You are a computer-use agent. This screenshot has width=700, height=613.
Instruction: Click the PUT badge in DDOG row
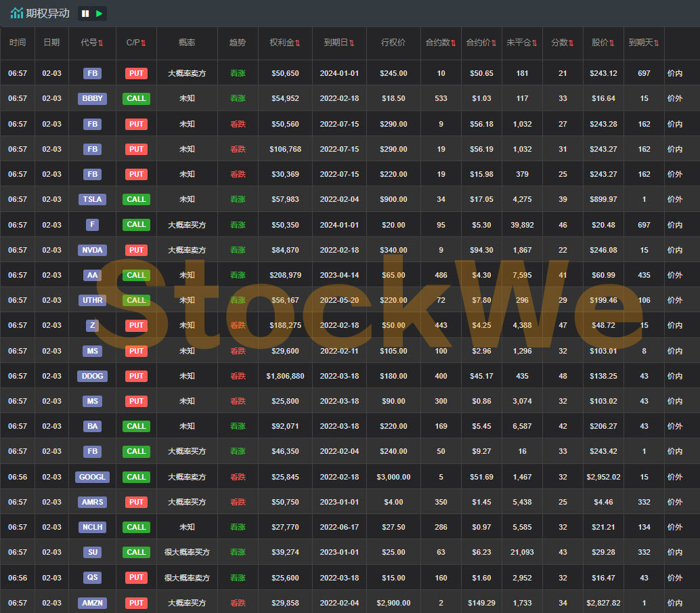(136, 376)
